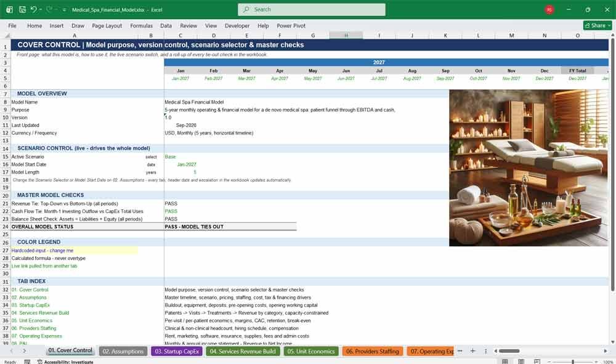This screenshot has width=616, height=364.
Task: Click the next sheet navigation arrow
Action: pyautogui.click(x=25, y=351)
